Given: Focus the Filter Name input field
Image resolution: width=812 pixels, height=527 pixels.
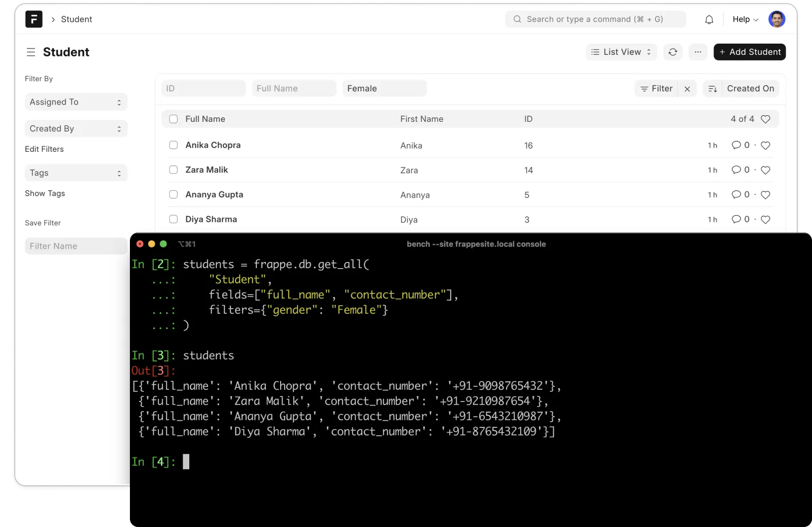Looking at the screenshot, I should (x=76, y=246).
